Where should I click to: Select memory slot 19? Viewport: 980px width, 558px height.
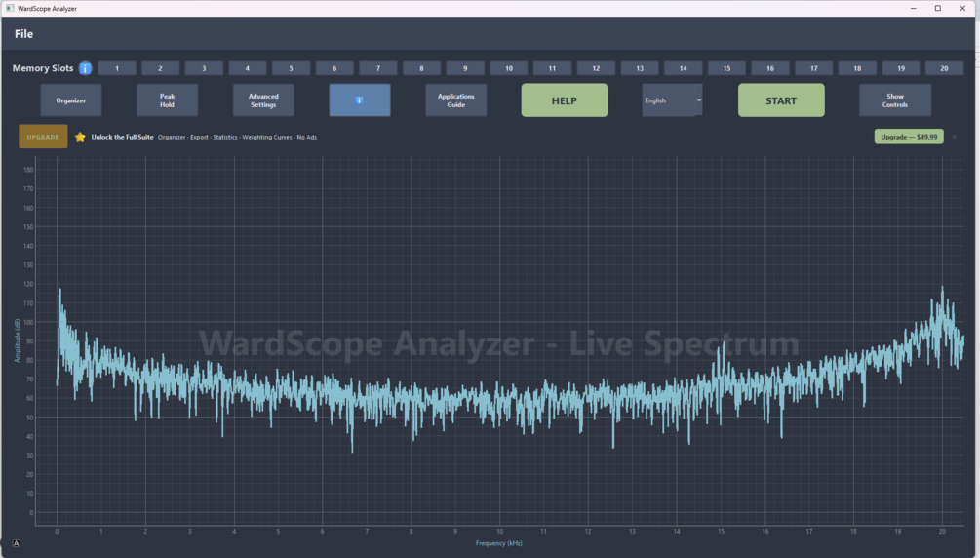click(x=901, y=68)
